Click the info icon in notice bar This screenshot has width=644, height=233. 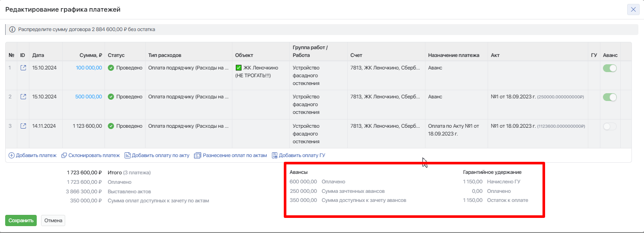[x=12, y=29]
